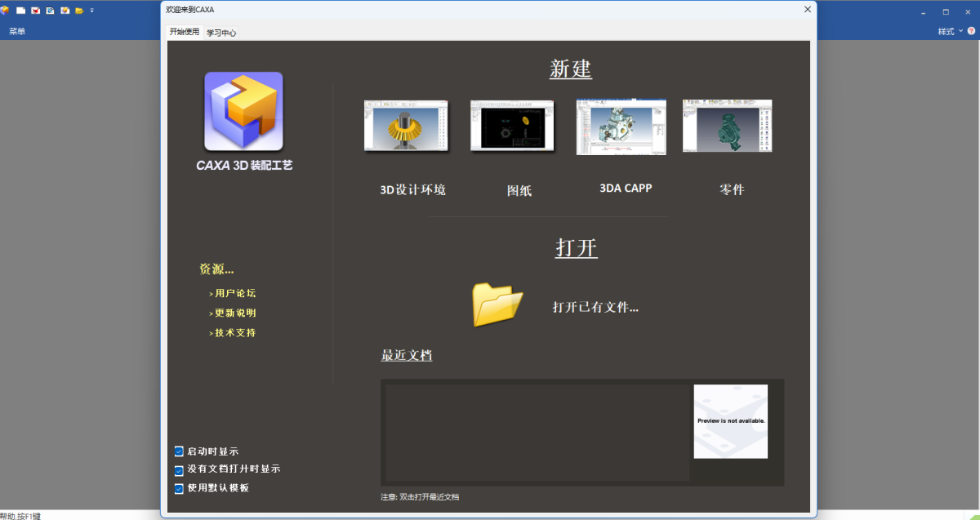Click the 零件 part thumbnail image
Screen dimensions: 980x520
[x=727, y=126]
